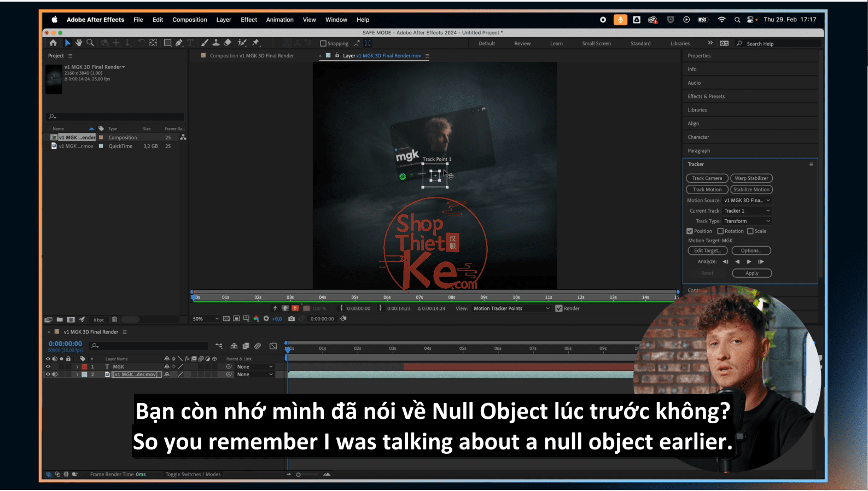Click the timeline zoom slider at bottom
The height and width of the screenshot is (491, 868).
point(299,475)
